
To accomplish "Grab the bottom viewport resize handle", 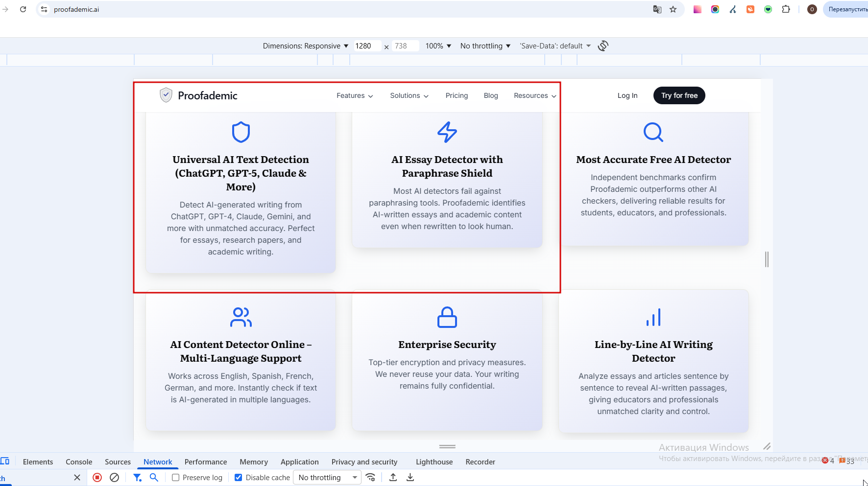I will [x=447, y=446].
